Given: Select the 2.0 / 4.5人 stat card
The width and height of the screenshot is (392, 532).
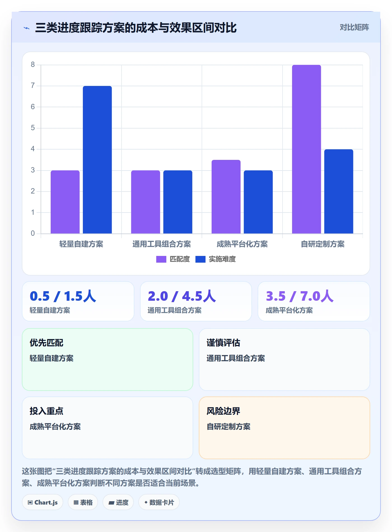Looking at the screenshot, I should (196, 301).
